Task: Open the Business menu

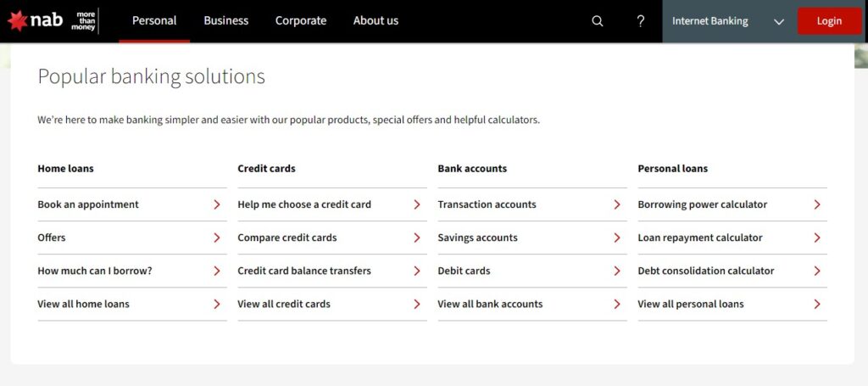Action: [x=225, y=21]
